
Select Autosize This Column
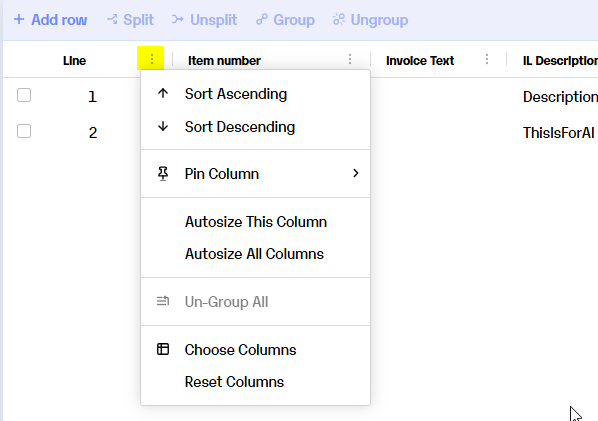(x=256, y=222)
